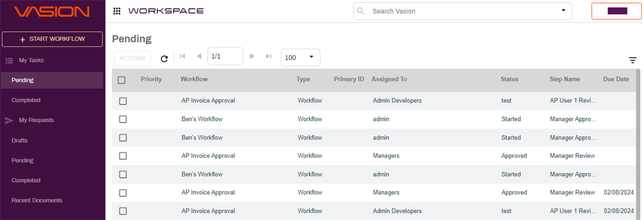Viewport: 644px width, 220px height.
Task: Sort by the Assigned To column header
Action: pos(389,79)
